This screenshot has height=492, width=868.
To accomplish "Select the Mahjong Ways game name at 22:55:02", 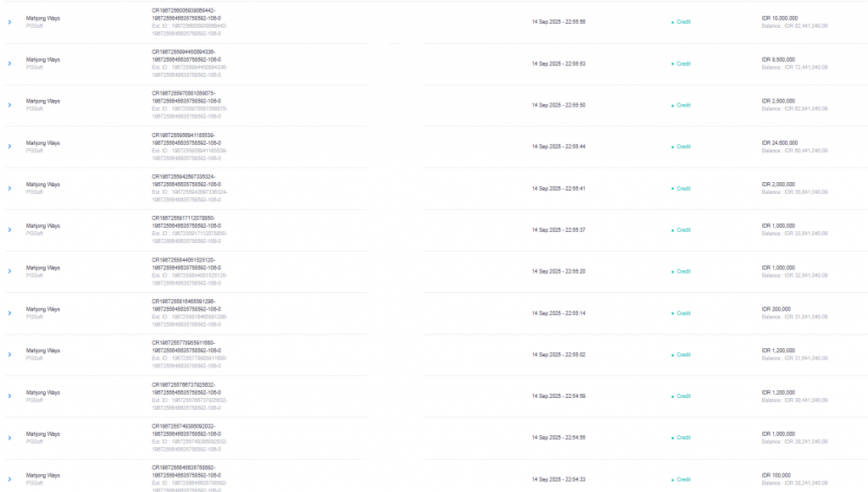I will click(x=43, y=351).
